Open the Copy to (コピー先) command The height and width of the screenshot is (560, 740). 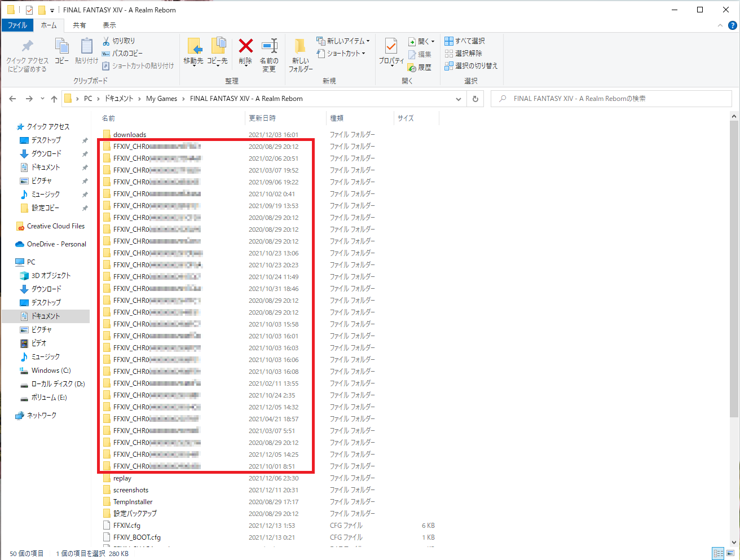click(218, 52)
